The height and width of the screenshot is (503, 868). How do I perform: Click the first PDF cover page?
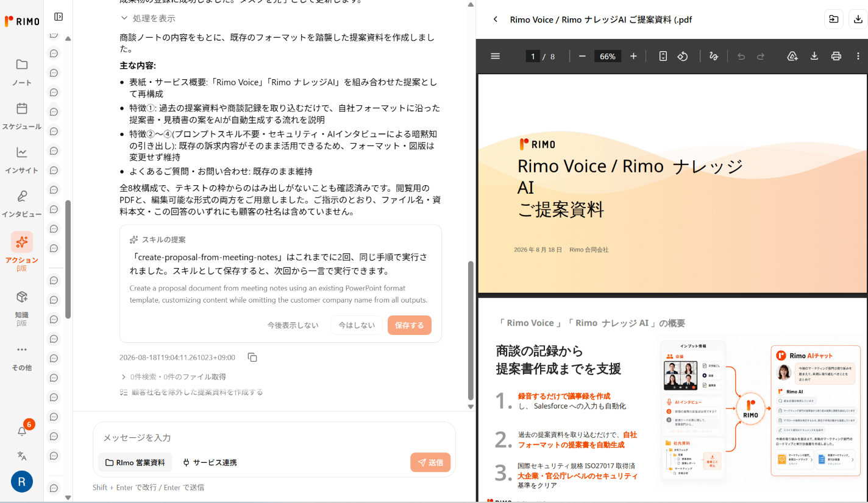click(672, 183)
